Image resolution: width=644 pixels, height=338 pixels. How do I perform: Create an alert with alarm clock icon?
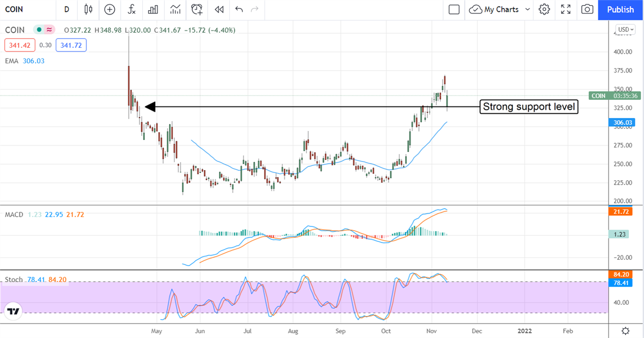point(197,10)
